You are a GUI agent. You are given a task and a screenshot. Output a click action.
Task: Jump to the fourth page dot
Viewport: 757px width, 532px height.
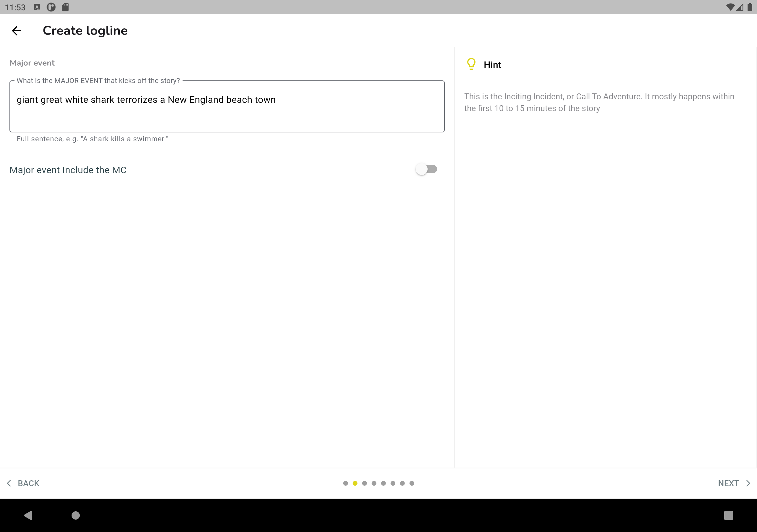click(374, 483)
